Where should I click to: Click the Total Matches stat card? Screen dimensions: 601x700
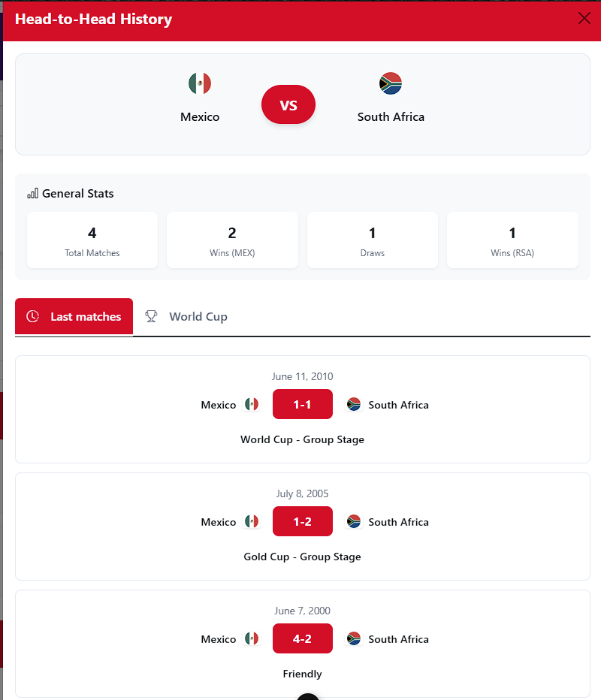pos(92,240)
